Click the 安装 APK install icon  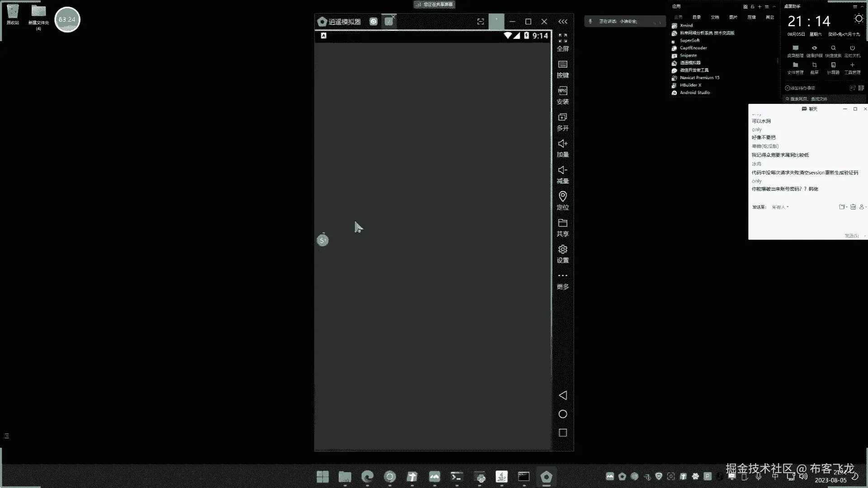(562, 91)
